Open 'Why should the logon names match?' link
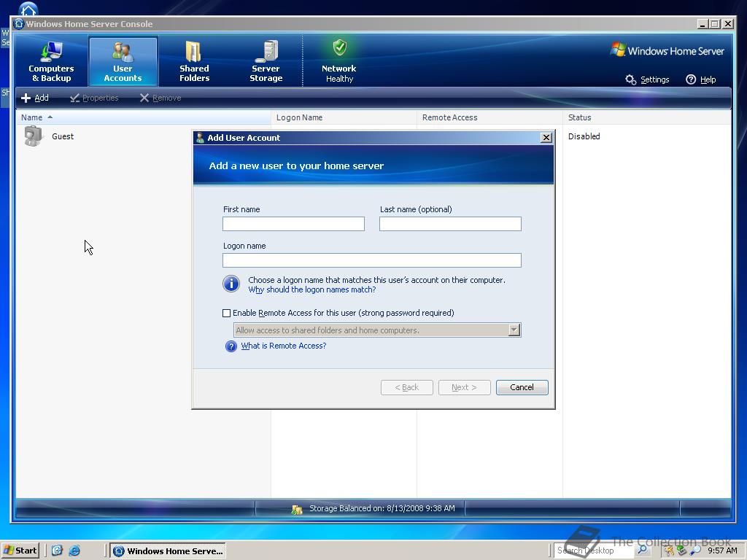Viewport: 747px width, 560px height. click(x=312, y=289)
